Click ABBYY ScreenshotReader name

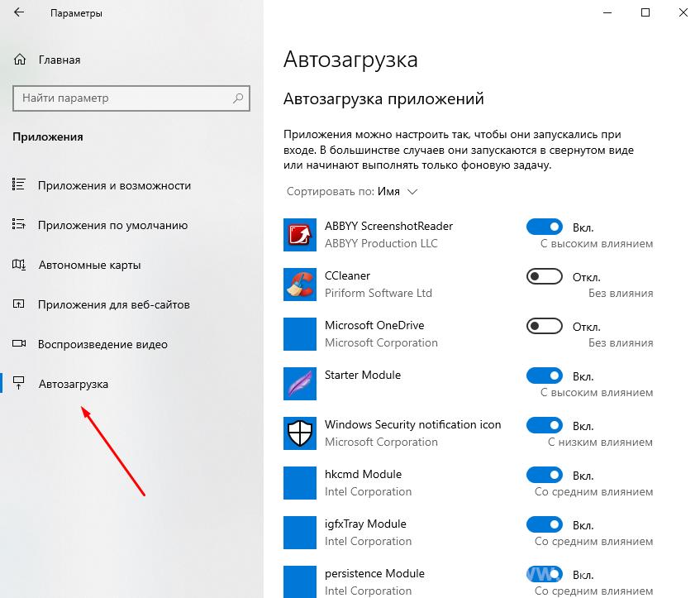(x=388, y=226)
